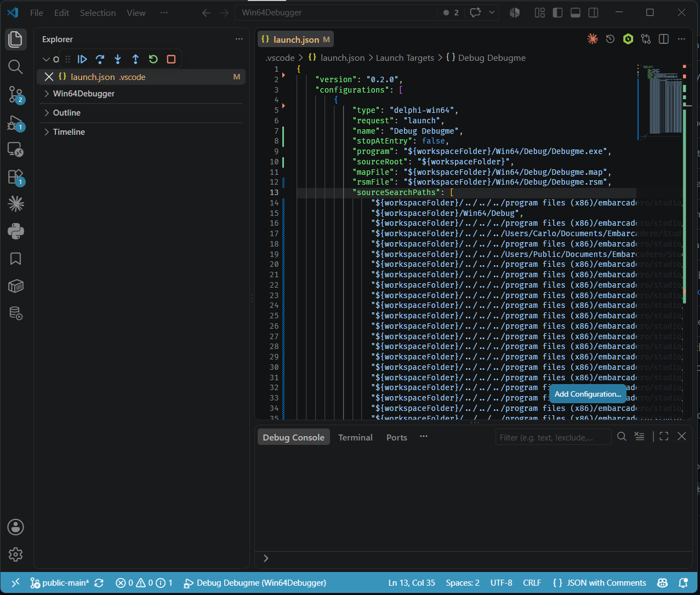Show more menu bar items

point(164,13)
